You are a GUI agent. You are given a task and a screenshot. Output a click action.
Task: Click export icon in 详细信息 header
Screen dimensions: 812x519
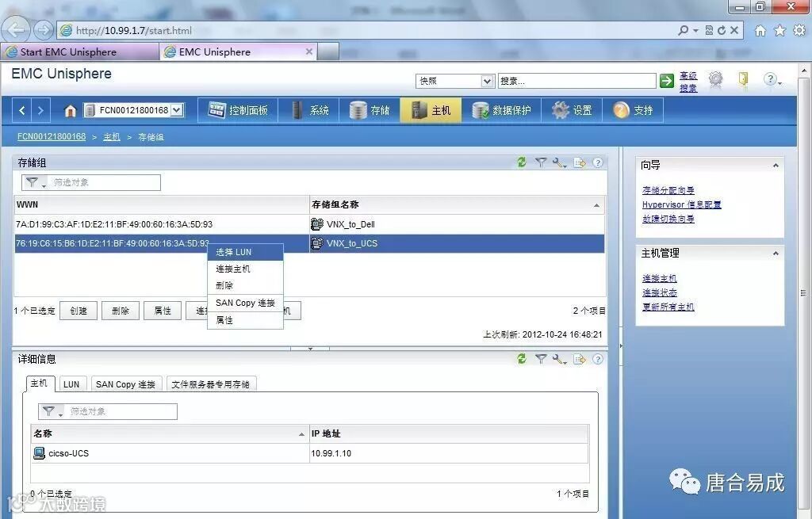(x=580, y=359)
